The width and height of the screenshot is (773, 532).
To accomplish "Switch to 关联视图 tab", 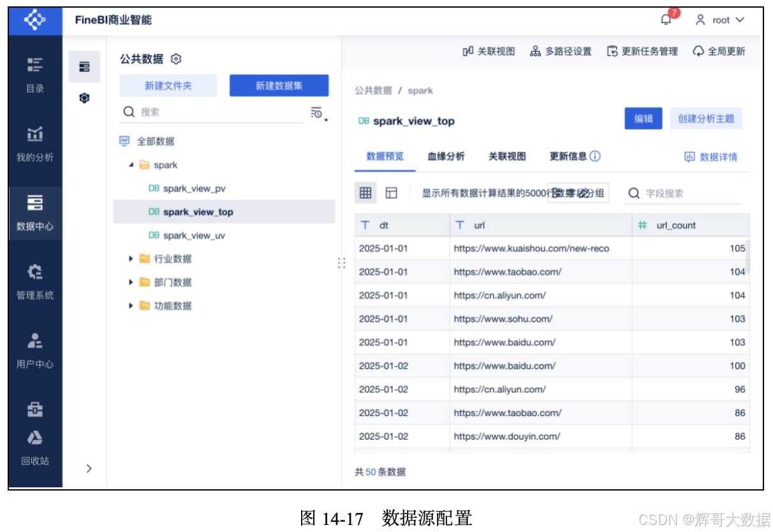I will [x=508, y=156].
